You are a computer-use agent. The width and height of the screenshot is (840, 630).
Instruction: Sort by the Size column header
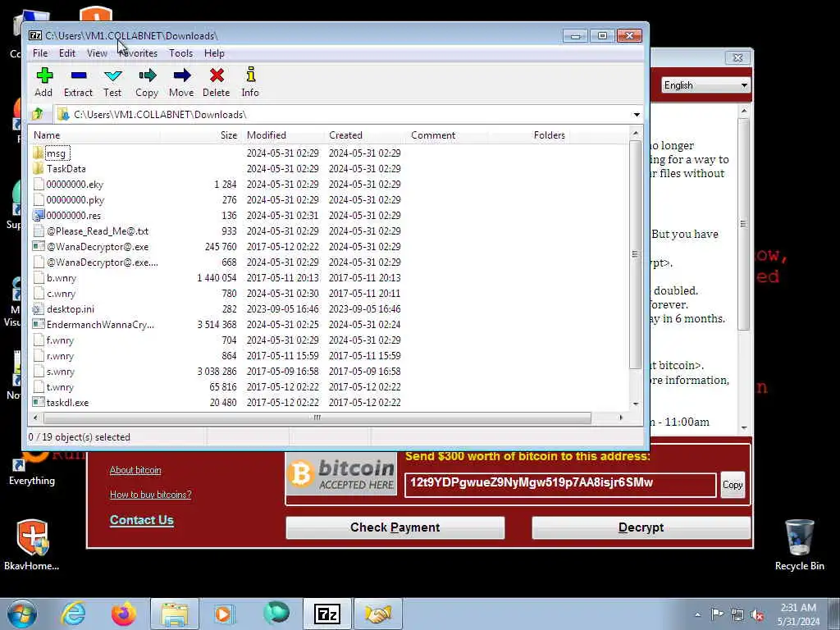(x=229, y=135)
